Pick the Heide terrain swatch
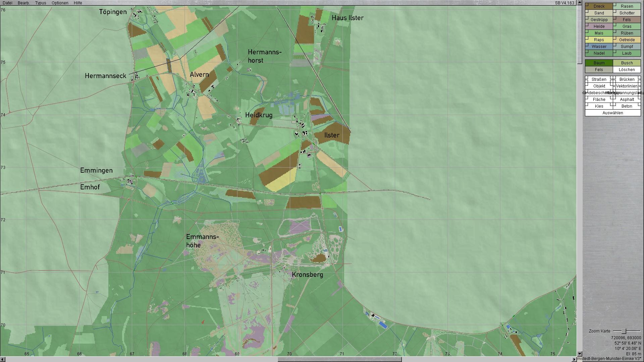The image size is (644, 362). click(x=599, y=26)
